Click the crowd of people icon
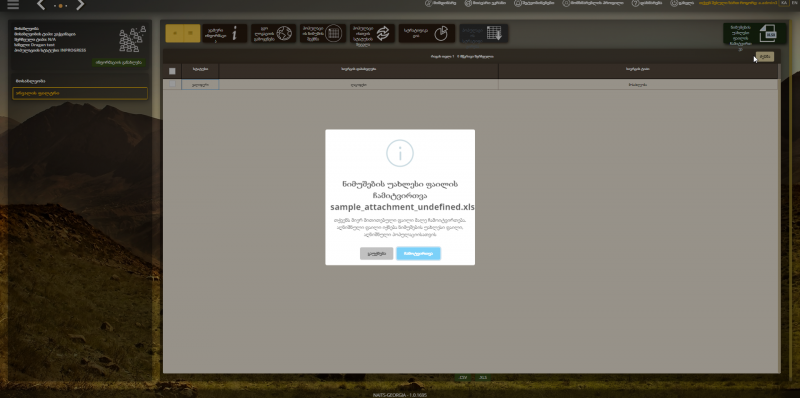The width and height of the screenshot is (800, 398). [132, 39]
